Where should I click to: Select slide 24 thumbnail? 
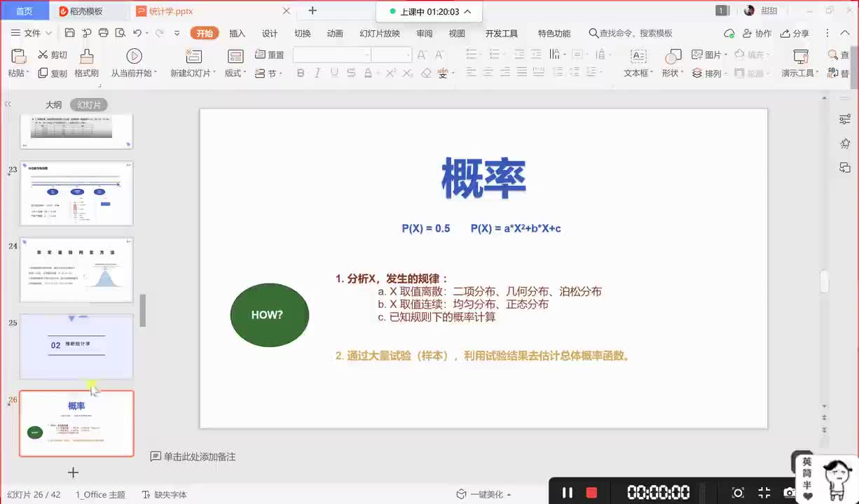point(76,269)
